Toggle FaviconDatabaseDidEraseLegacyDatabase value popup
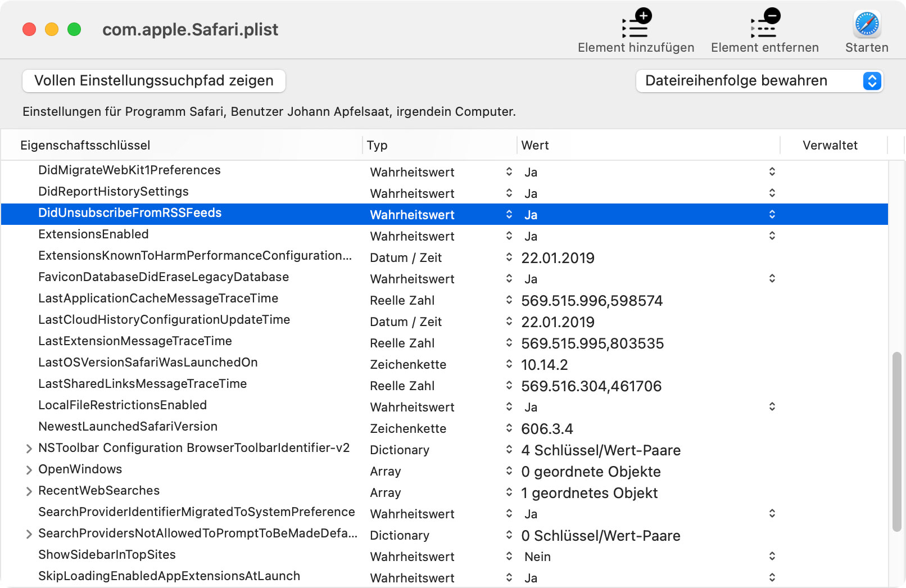This screenshot has height=588, width=906. 772,278
